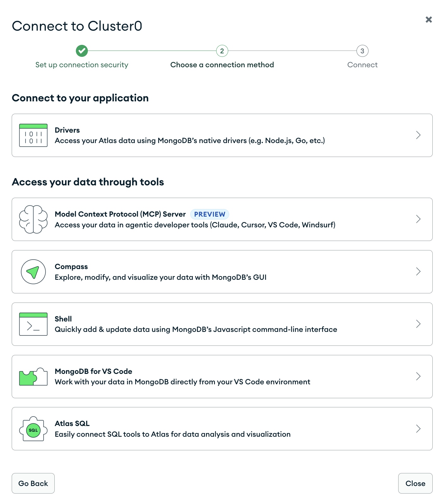Image resolution: width=445 pixels, height=504 pixels.
Task: Click 'Connect to your application' heading
Action: coord(80,98)
